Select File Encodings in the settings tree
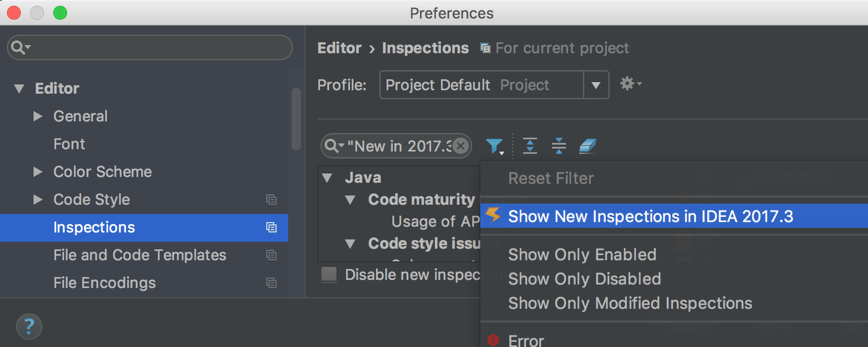Viewport: 868px width, 347px height. [105, 283]
